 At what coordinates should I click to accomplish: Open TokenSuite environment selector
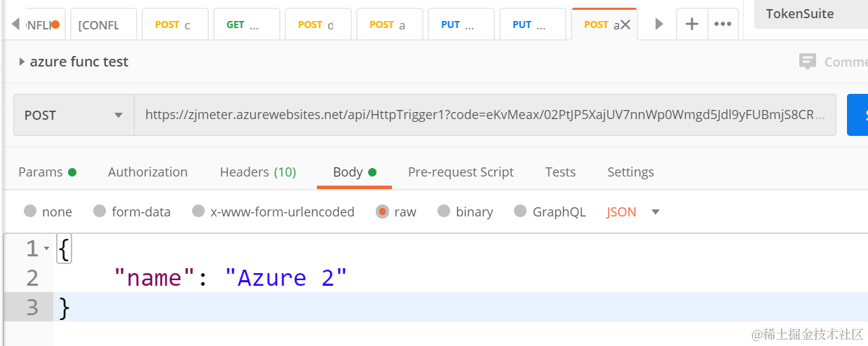point(810,14)
